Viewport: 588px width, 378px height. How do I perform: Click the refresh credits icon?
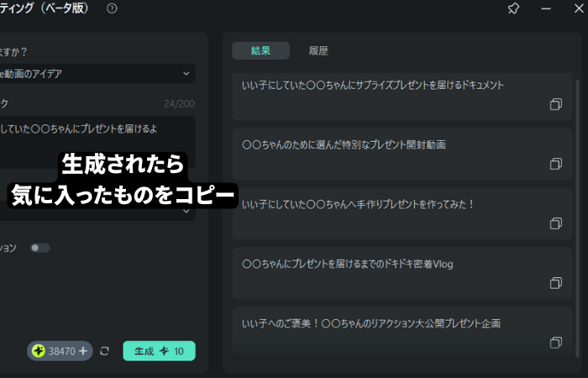105,351
